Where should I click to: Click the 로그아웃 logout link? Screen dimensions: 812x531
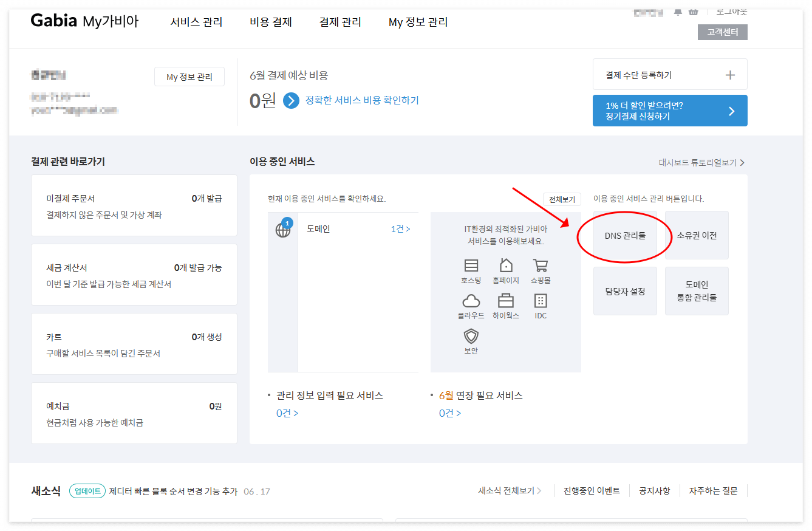click(x=732, y=12)
